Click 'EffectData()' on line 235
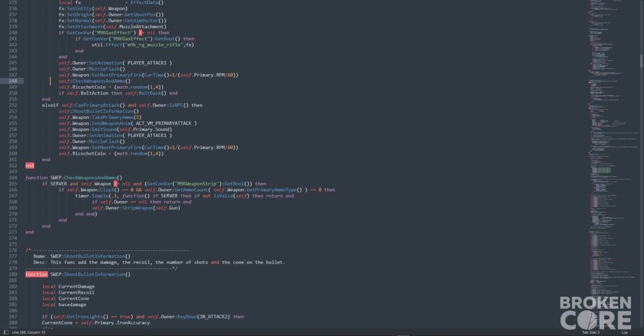The height and width of the screenshot is (336, 644). (x=147, y=3)
